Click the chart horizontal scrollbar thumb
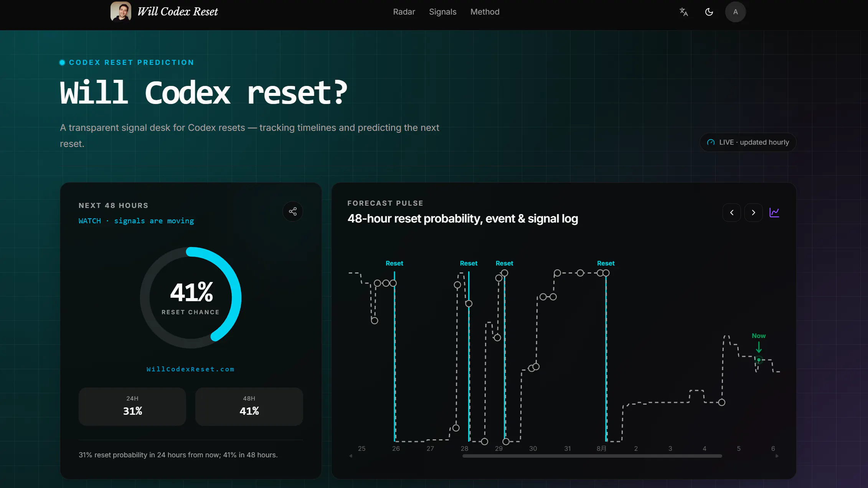The image size is (868, 488). 592,456
